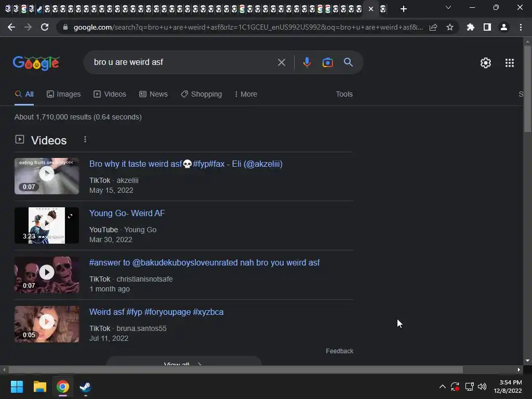Open the Young Go- Weird AF link

point(127,213)
